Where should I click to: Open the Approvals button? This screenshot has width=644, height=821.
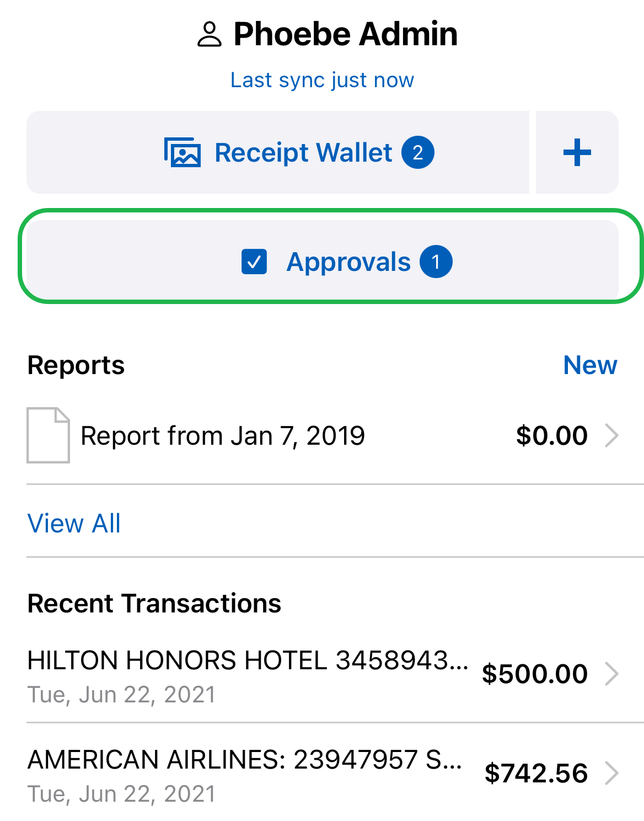[x=348, y=262]
